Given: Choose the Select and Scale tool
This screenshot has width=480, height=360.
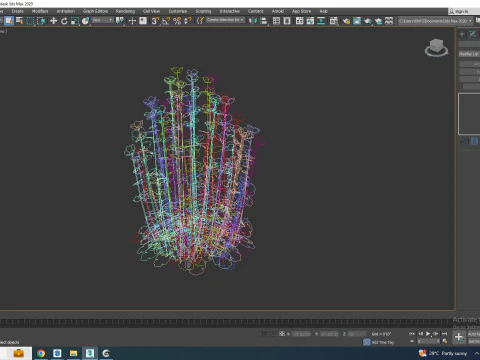Looking at the screenshot, I should [x=75, y=21].
